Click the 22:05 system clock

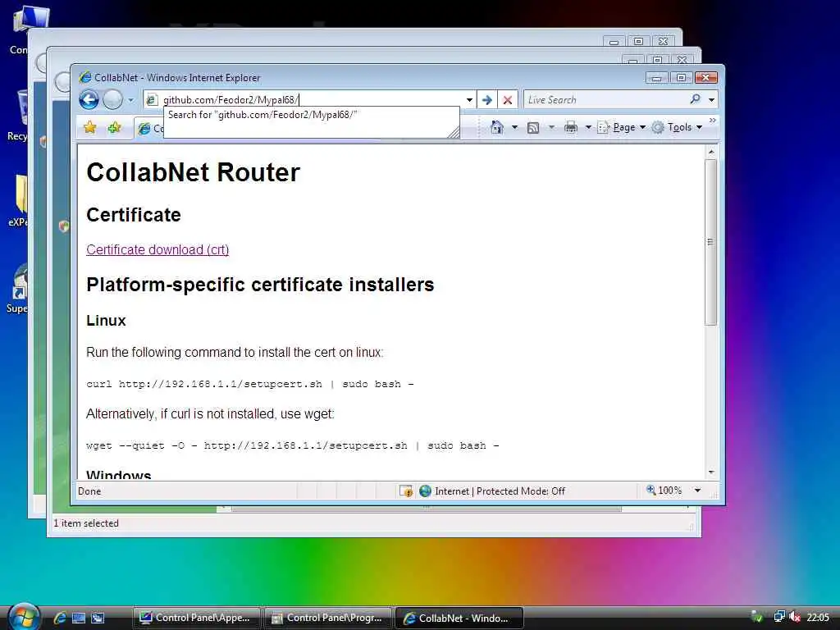[818, 617]
